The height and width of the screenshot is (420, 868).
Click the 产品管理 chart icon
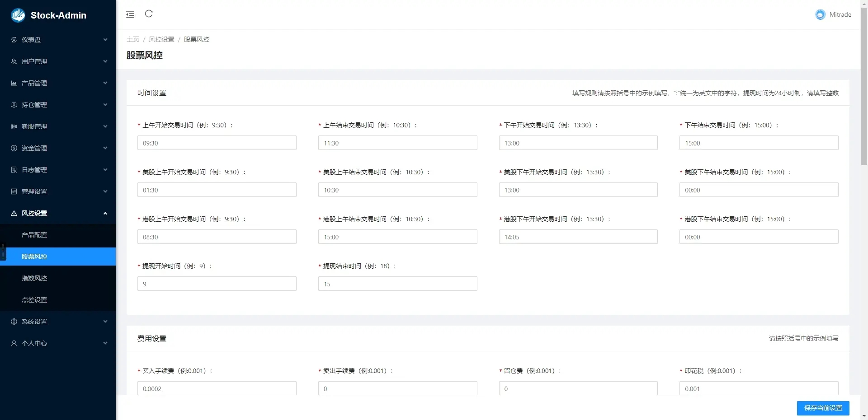(x=14, y=83)
